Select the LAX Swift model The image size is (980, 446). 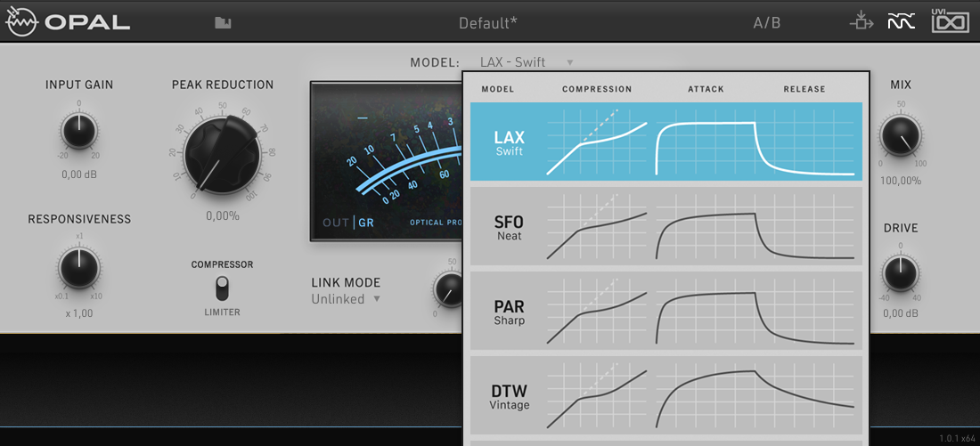coord(666,142)
